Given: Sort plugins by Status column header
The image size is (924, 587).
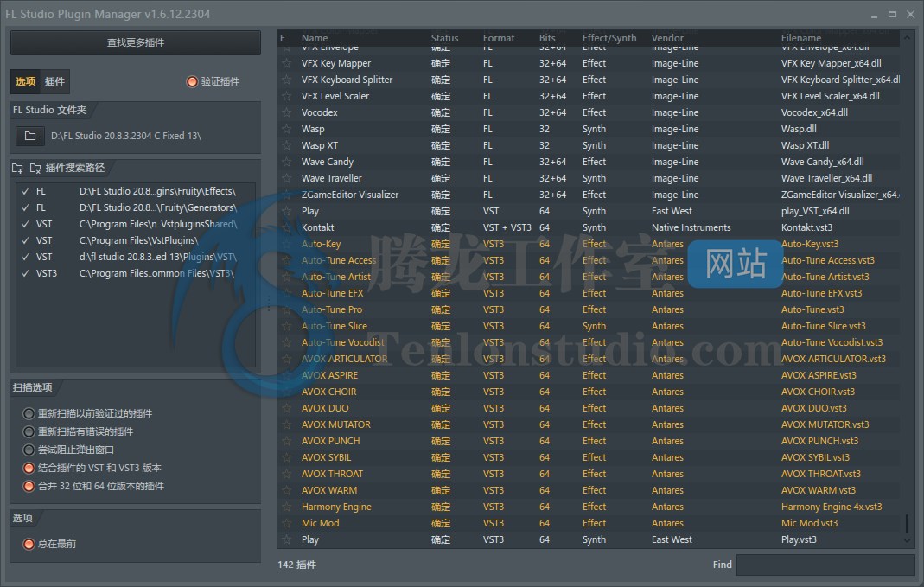Looking at the screenshot, I should 444,38.
